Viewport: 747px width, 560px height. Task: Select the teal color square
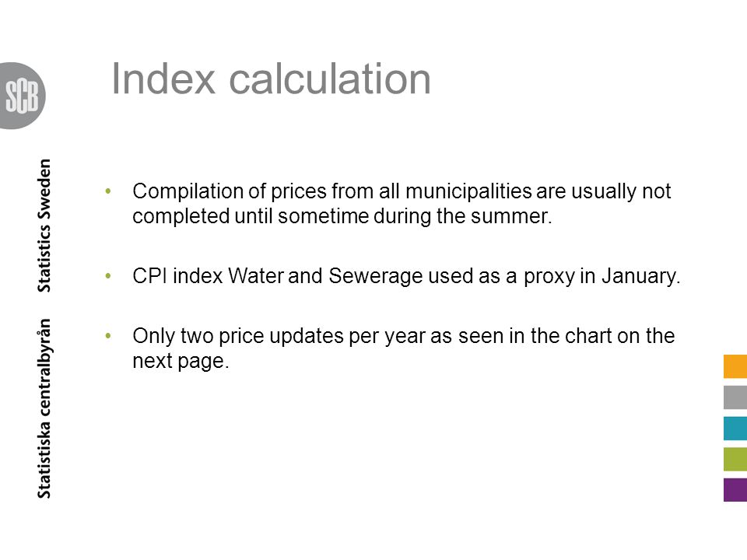coord(735,428)
